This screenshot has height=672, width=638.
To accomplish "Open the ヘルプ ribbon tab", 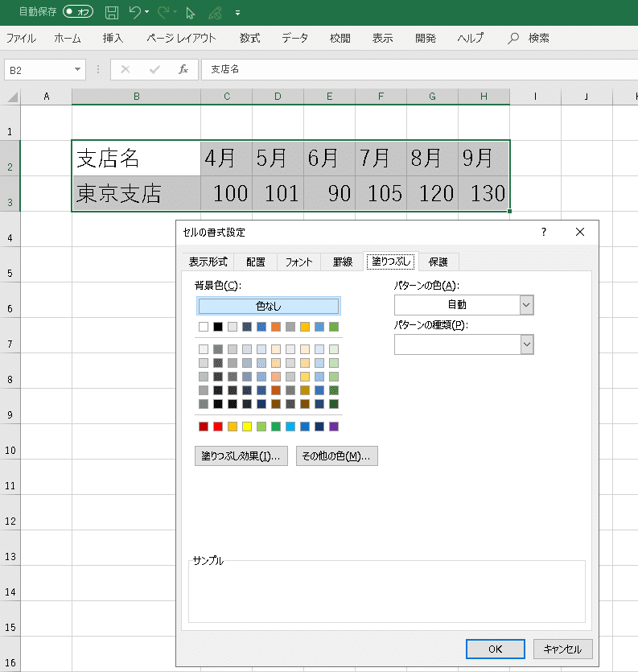I will (x=471, y=38).
